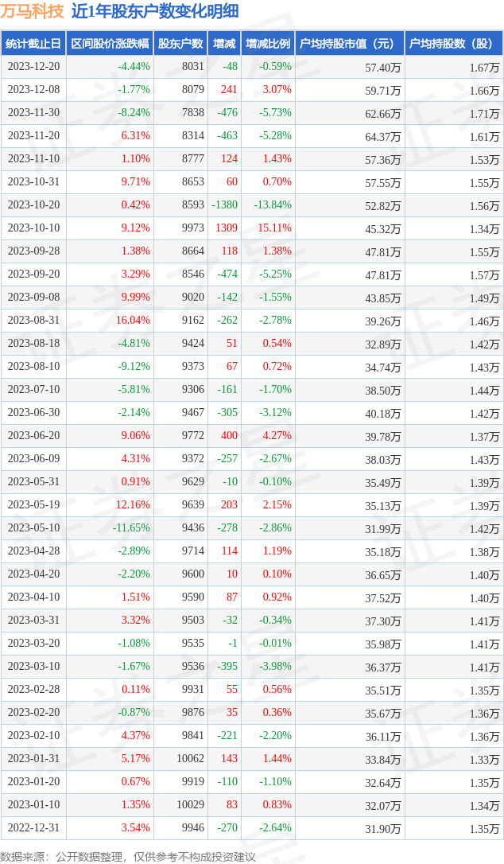Click the -1380 change value
The width and height of the screenshot is (504, 864).
point(224,205)
